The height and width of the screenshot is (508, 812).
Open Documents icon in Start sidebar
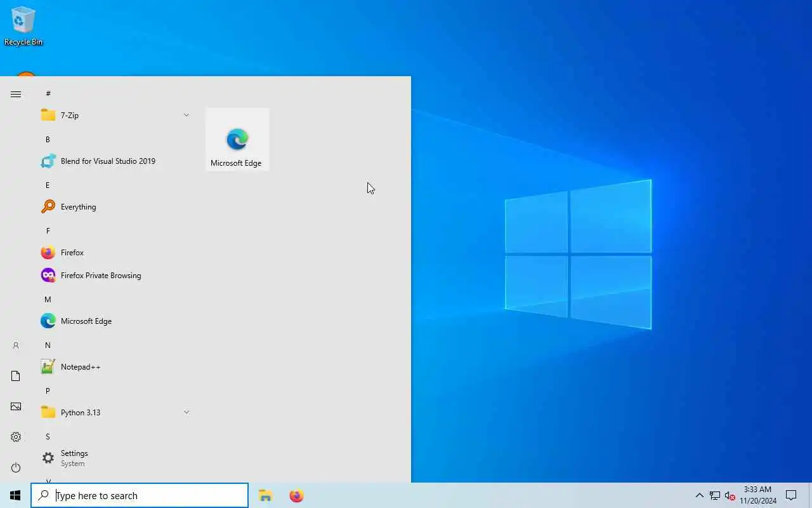pos(16,376)
